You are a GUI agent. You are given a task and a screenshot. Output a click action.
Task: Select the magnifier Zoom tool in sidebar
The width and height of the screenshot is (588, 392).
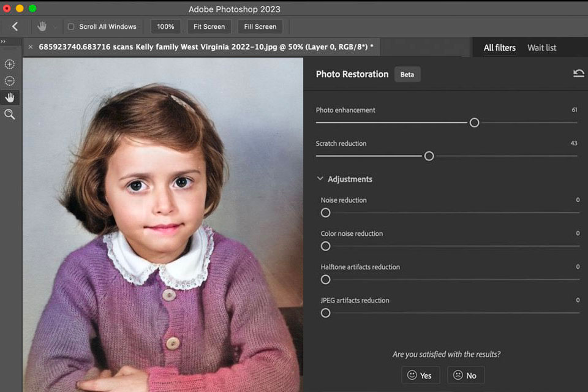[10, 114]
